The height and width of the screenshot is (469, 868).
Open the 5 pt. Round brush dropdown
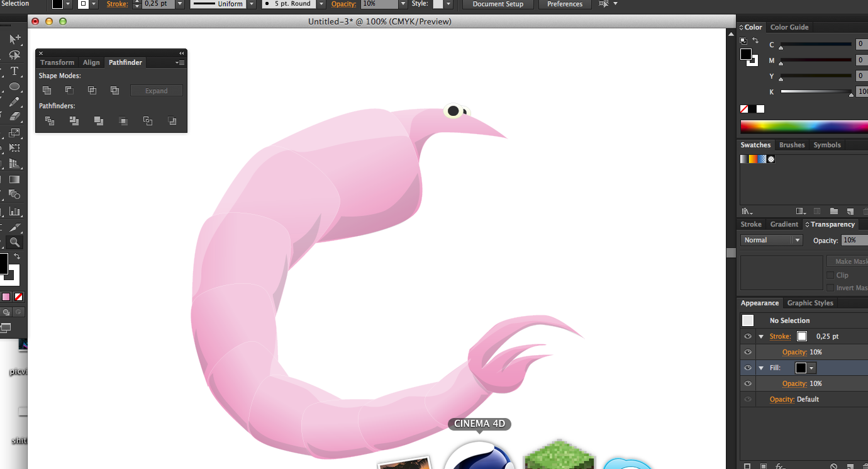click(x=321, y=4)
